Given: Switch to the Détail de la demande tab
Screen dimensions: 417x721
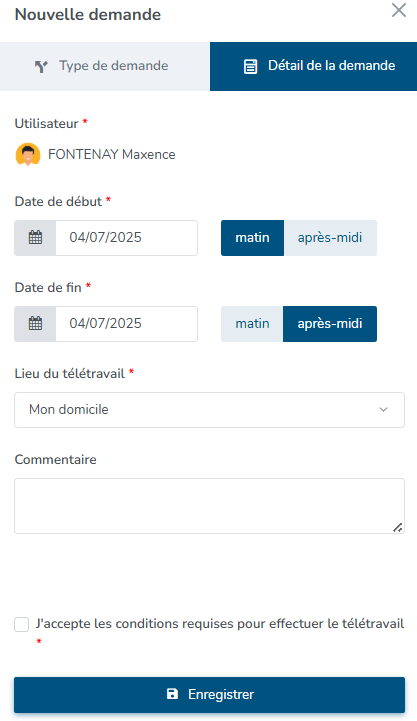Looking at the screenshot, I should [314, 66].
